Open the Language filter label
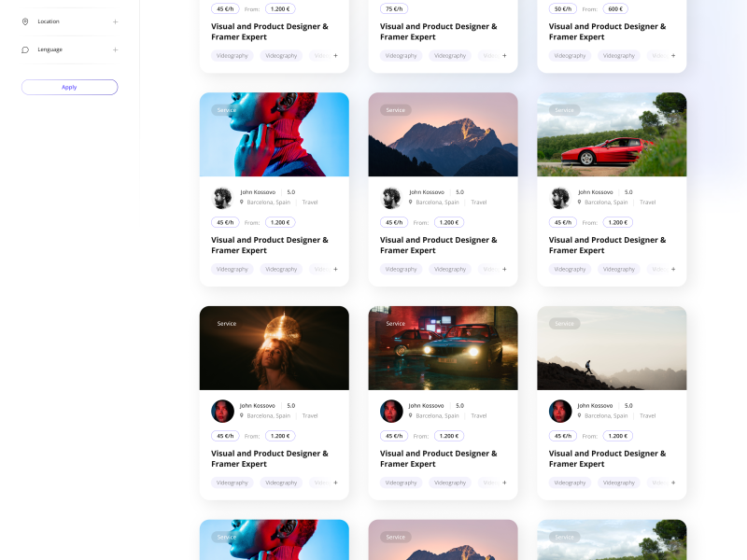747x560 pixels. coord(50,49)
